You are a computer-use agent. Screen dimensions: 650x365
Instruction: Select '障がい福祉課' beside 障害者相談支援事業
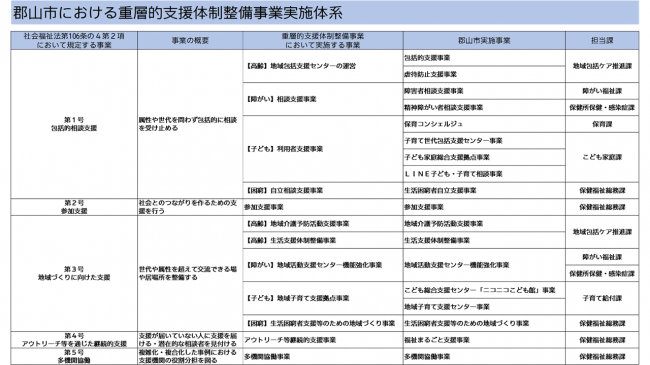[602, 91]
